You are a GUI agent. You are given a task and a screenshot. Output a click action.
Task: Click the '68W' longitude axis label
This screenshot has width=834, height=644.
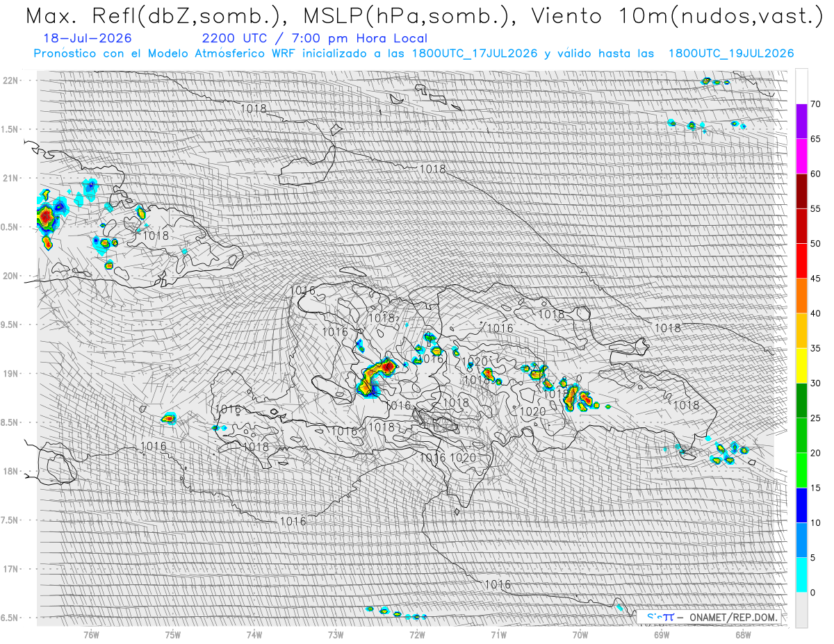tap(743, 635)
